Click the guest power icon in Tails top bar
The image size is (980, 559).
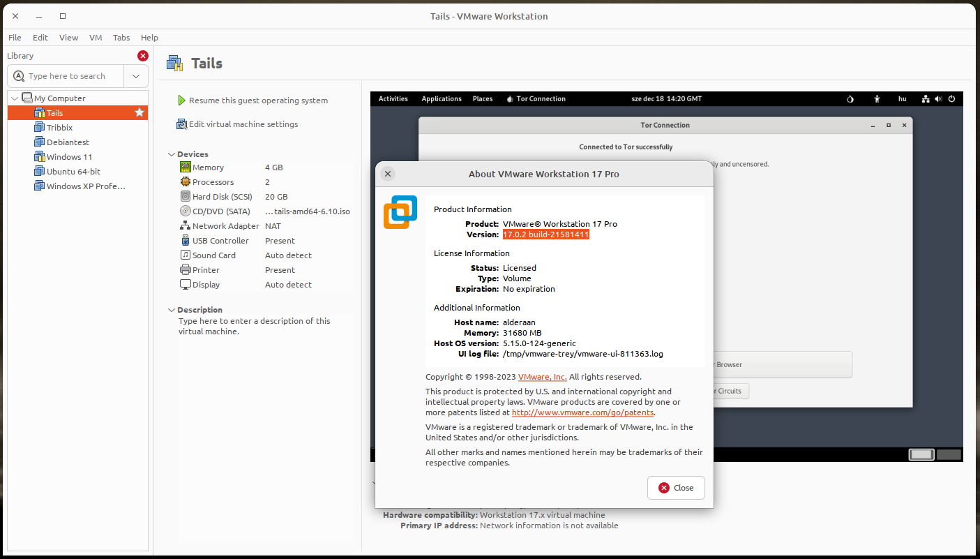[952, 99]
